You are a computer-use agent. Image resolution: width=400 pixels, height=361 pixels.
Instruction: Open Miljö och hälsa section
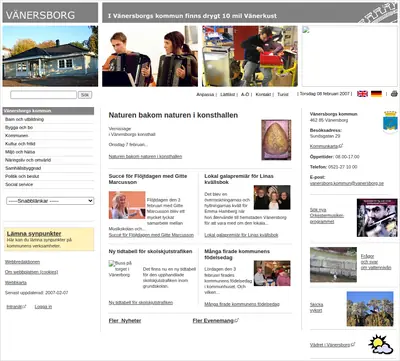pos(49,152)
